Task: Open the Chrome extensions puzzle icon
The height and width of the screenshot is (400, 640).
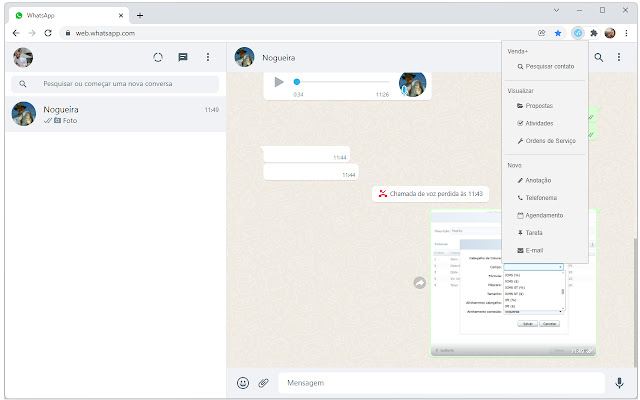Action: tap(594, 33)
